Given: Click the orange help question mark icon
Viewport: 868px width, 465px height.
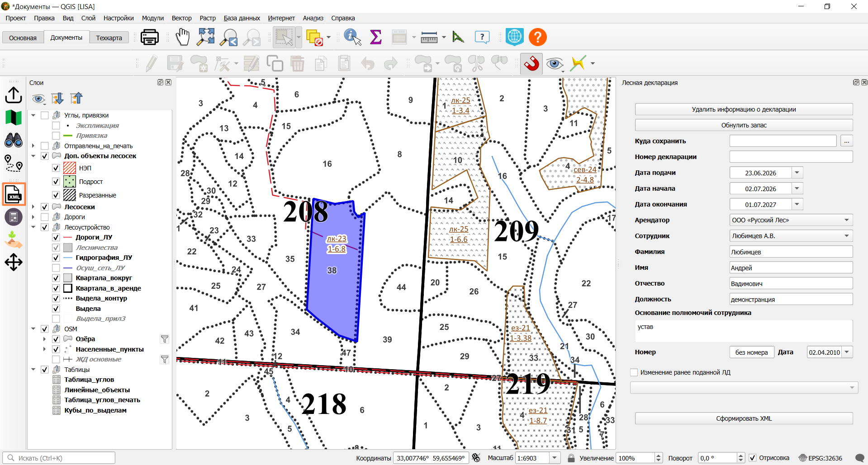Looking at the screenshot, I should (x=538, y=37).
